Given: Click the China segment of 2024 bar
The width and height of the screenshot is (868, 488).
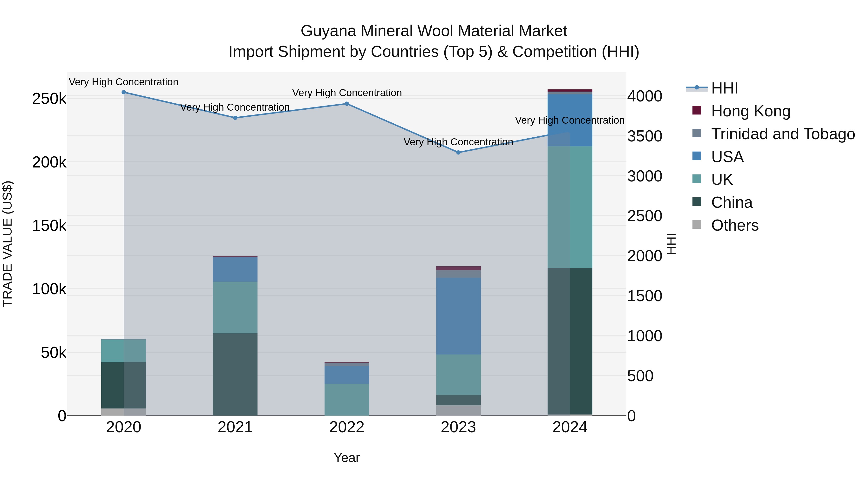Looking at the screenshot, I should (x=570, y=341).
